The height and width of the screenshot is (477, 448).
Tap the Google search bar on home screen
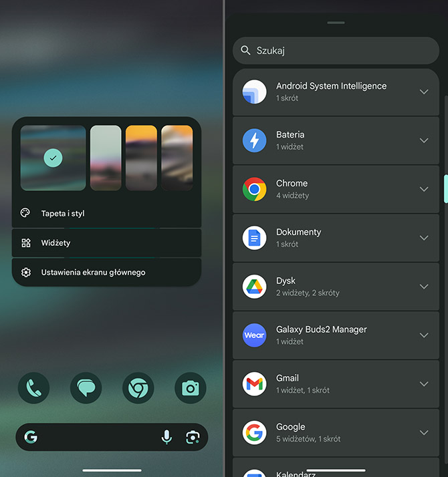click(112, 437)
